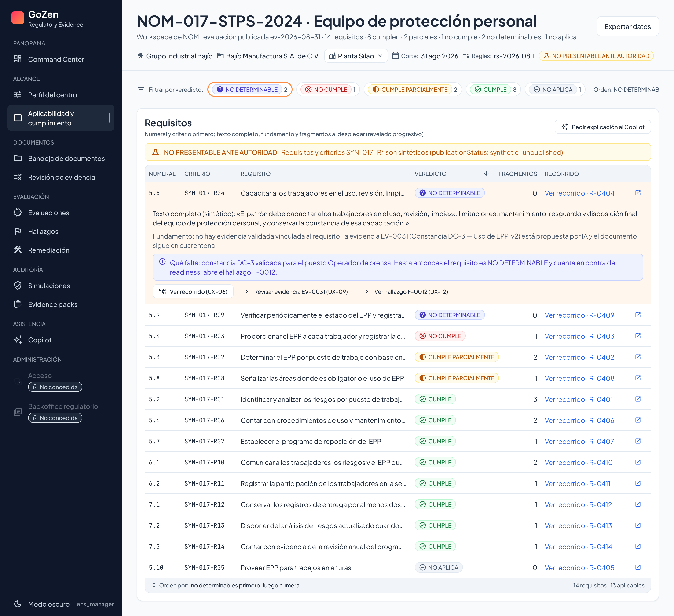The image size is (674, 616).
Task: Open Perfil del centro page
Action: click(x=61, y=95)
